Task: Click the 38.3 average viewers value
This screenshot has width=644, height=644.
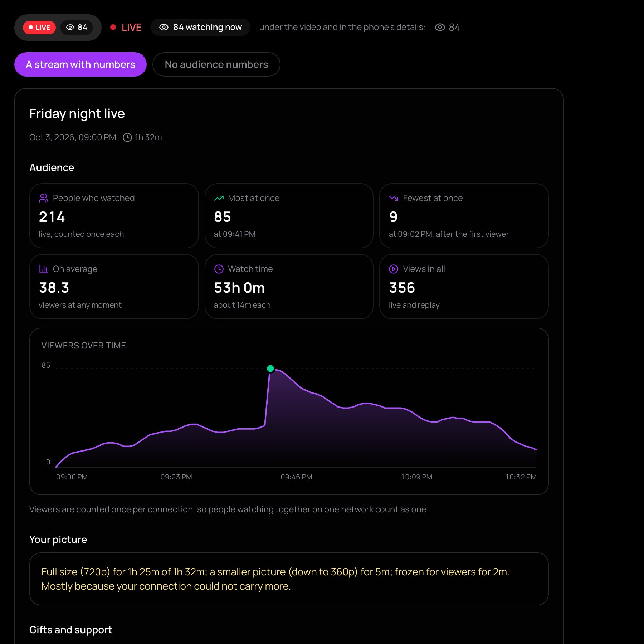Action: pos(54,288)
